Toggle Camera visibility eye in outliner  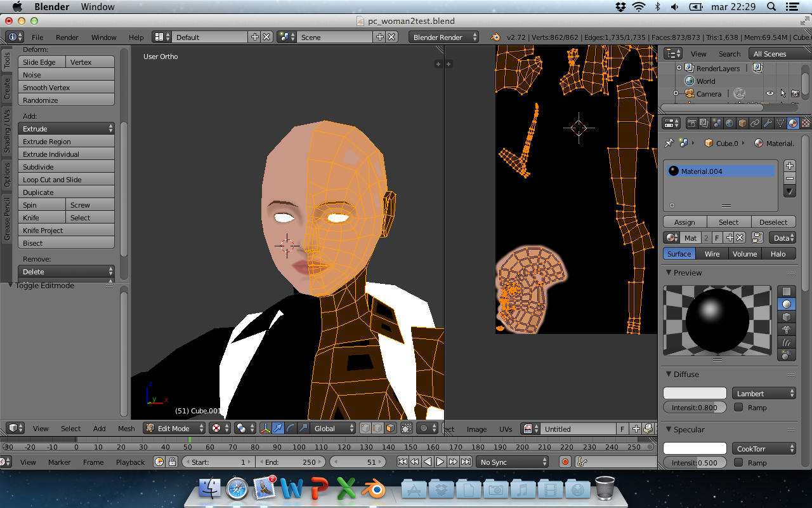tap(769, 93)
